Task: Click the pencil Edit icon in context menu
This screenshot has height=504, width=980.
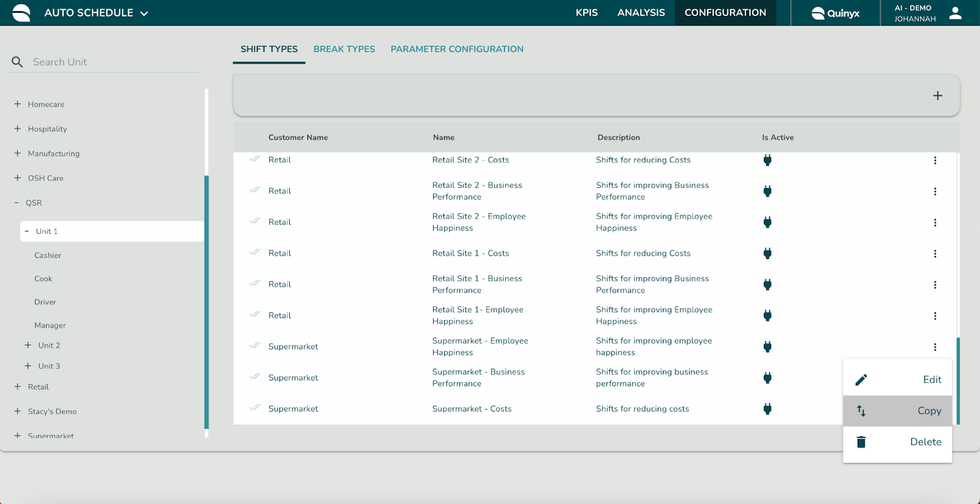Action: (861, 380)
